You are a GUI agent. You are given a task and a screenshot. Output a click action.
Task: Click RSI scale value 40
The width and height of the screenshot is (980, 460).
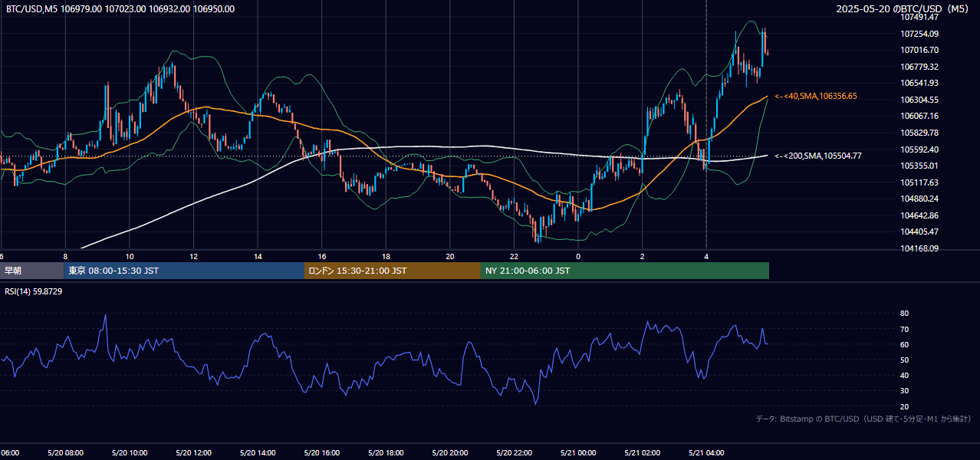click(905, 375)
